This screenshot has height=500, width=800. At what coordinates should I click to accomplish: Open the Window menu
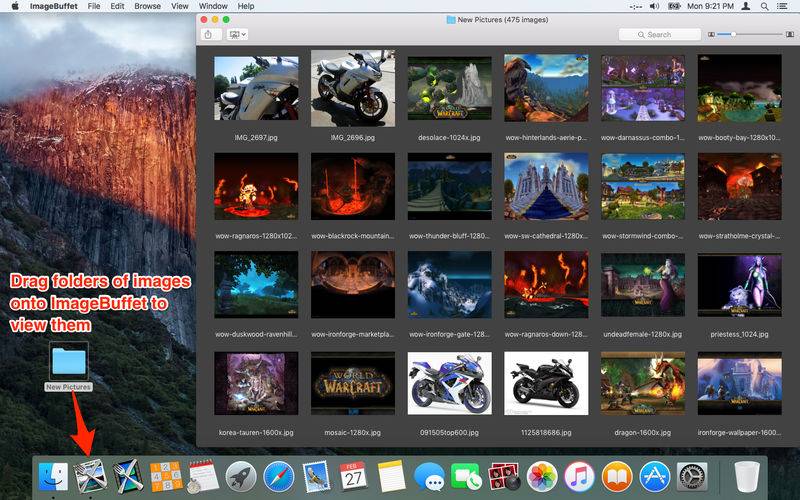(x=213, y=6)
